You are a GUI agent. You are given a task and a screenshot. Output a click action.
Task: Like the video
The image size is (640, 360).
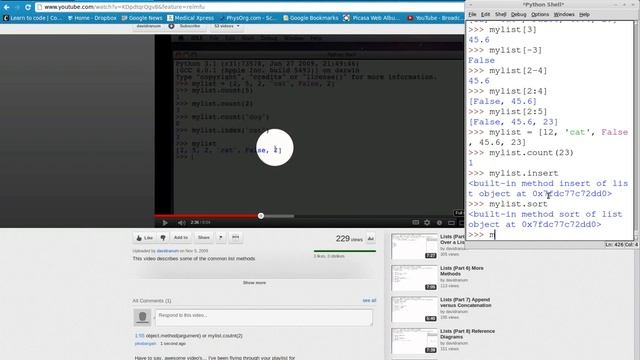(144, 238)
